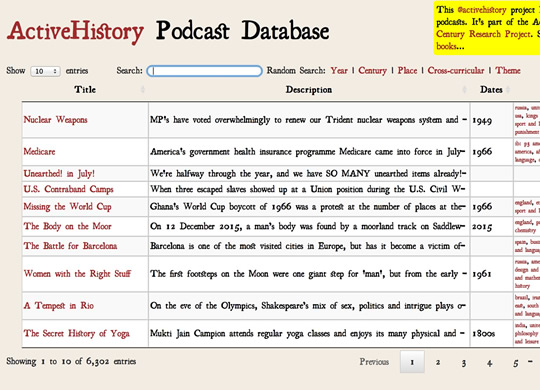Open the U.S. Contraband Camps podcast
Viewport: 540px width, 390px height.
click(x=68, y=189)
